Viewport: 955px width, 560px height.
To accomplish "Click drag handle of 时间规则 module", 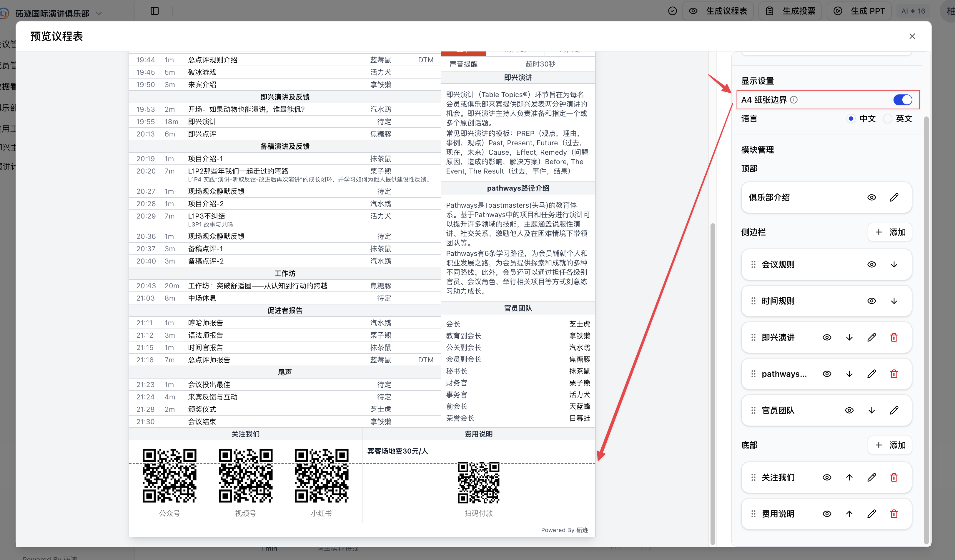I will tap(753, 301).
